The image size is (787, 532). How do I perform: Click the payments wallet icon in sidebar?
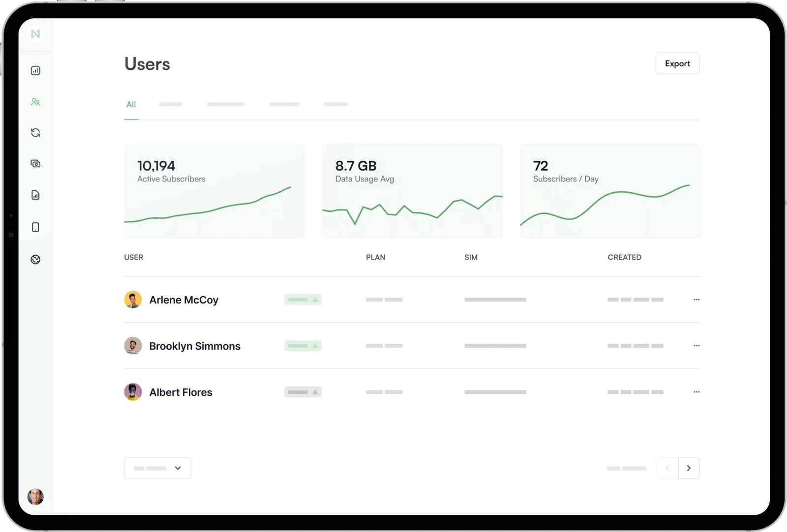35,164
